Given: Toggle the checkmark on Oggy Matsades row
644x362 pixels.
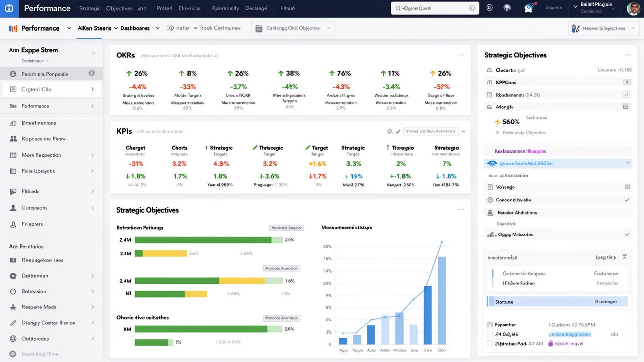Looking at the screenshot, I should (x=627, y=235).
